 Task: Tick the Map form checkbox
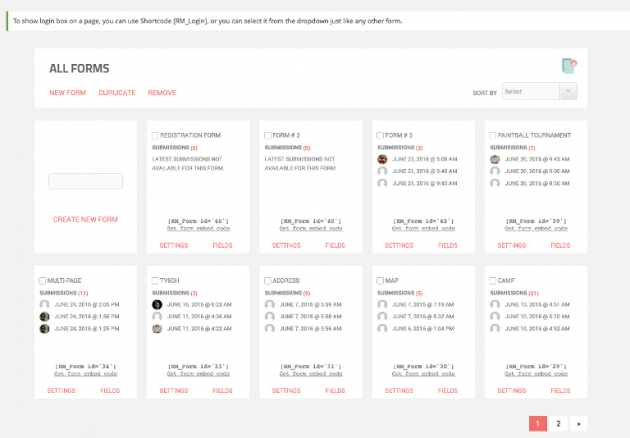coord(380,280)
